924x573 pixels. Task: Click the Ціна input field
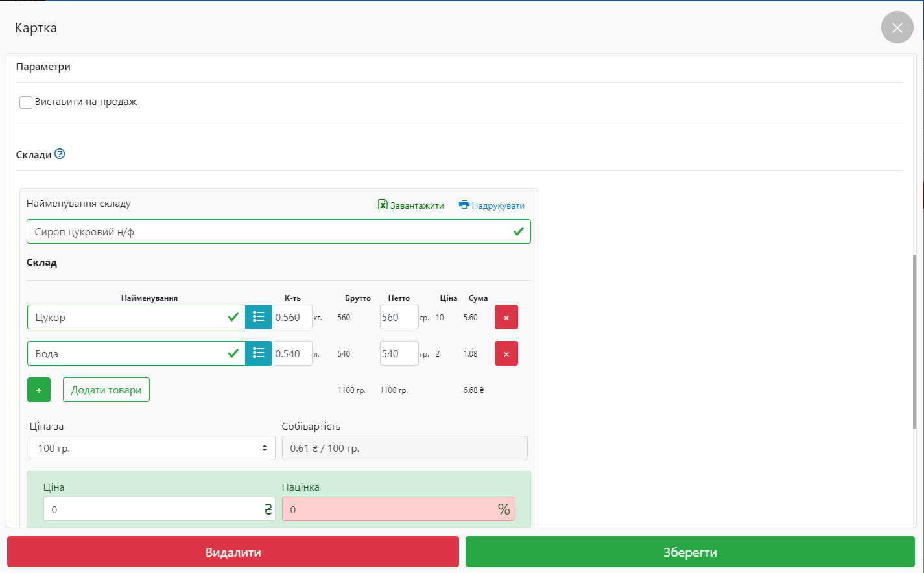tap(152, 509)
